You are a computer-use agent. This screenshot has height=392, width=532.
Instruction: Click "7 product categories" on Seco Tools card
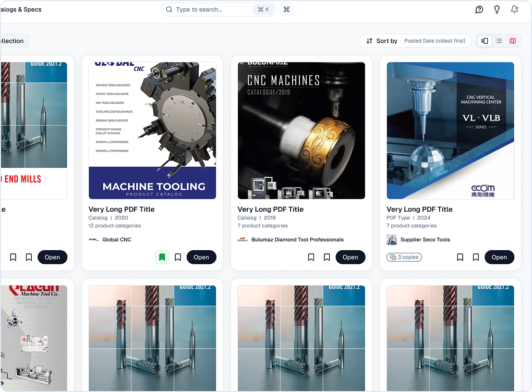[x=412, y=226]
